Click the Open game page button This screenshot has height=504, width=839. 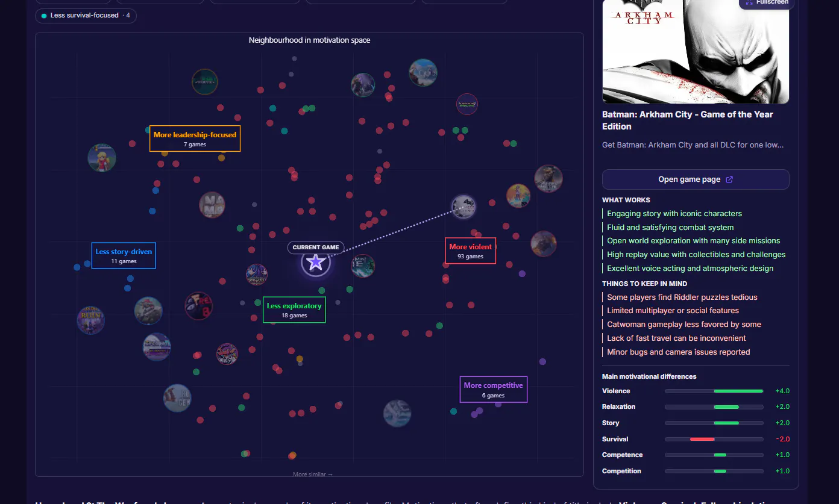coord(696,179)
